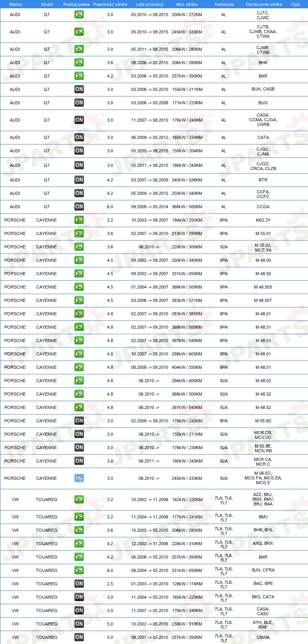Click the engine code CBWA

[263, 637]
